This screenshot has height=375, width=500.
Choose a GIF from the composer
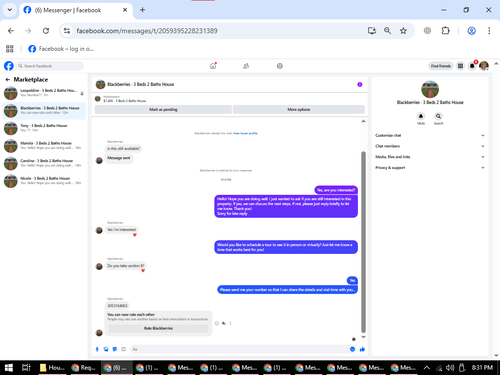point(123,349)
